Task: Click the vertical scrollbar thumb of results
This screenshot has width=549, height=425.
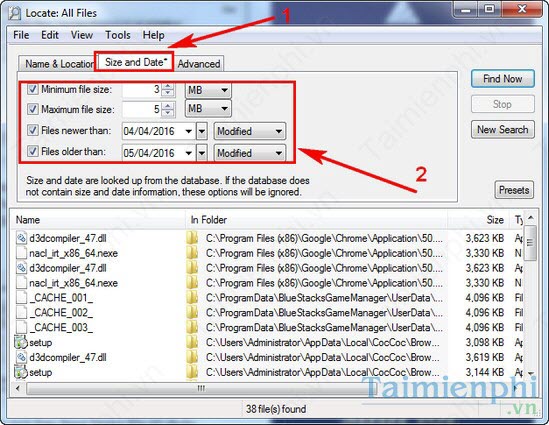Action: [530, 243]
